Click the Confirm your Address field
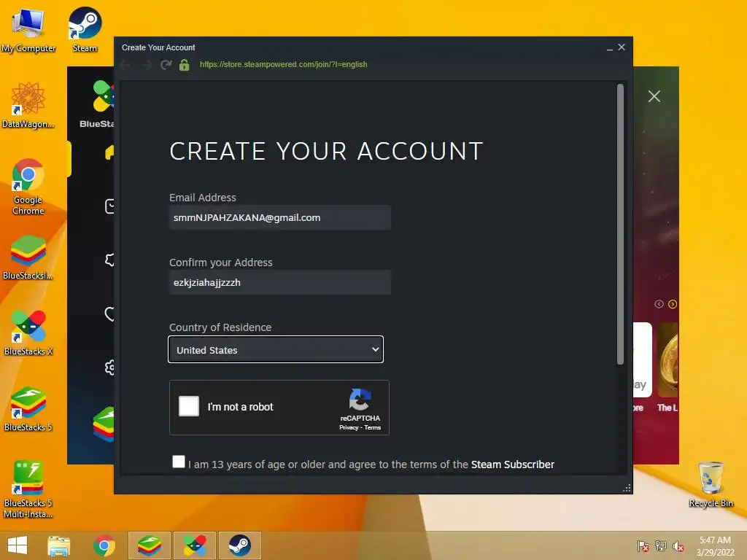This screenshot has width=747, height=560. coord(280,282)
